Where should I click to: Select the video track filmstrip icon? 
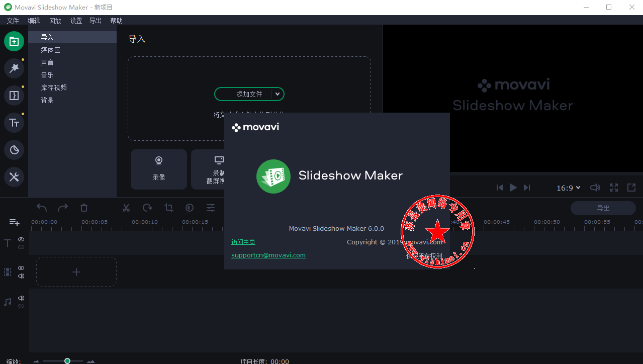pos(8,272)
